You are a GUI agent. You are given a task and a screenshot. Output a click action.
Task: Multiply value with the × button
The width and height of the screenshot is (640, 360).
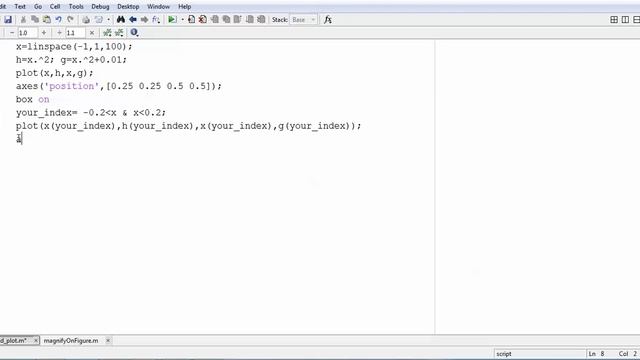tap(92, 33)
